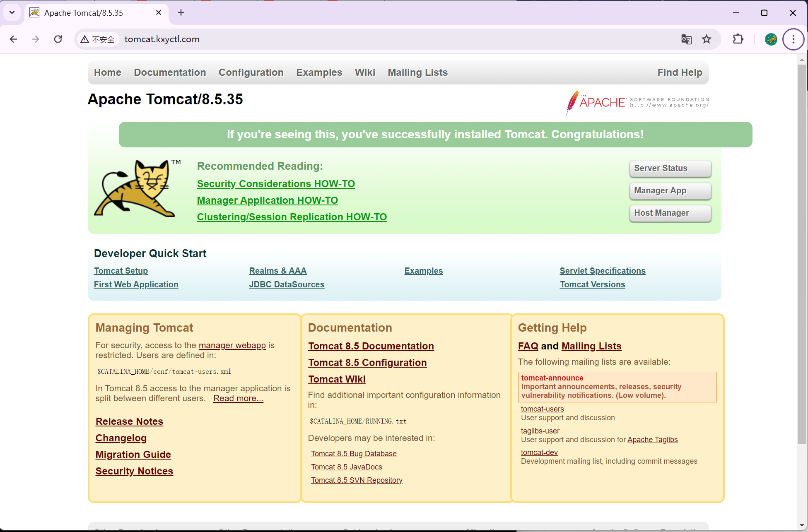Open the Realms & AAA link
The width and height of the screenshot is (808, 532).
pos(278,271)
